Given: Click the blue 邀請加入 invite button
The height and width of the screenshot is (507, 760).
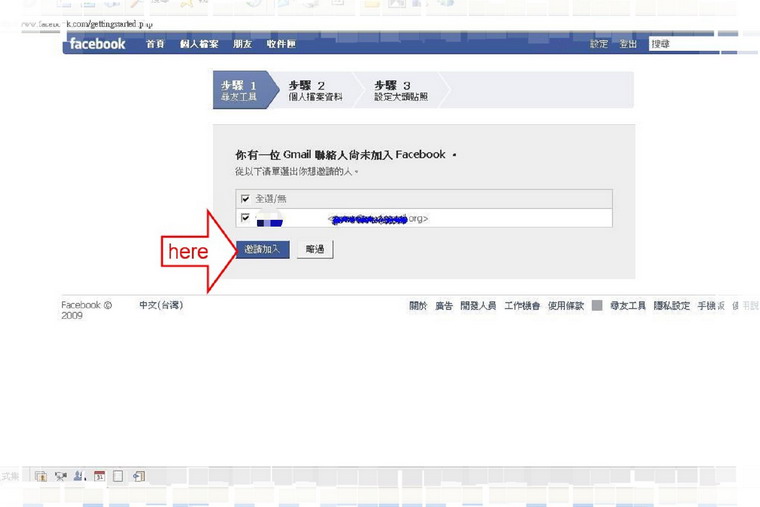Looking at the screenshot, I should (x=263, y=249).
